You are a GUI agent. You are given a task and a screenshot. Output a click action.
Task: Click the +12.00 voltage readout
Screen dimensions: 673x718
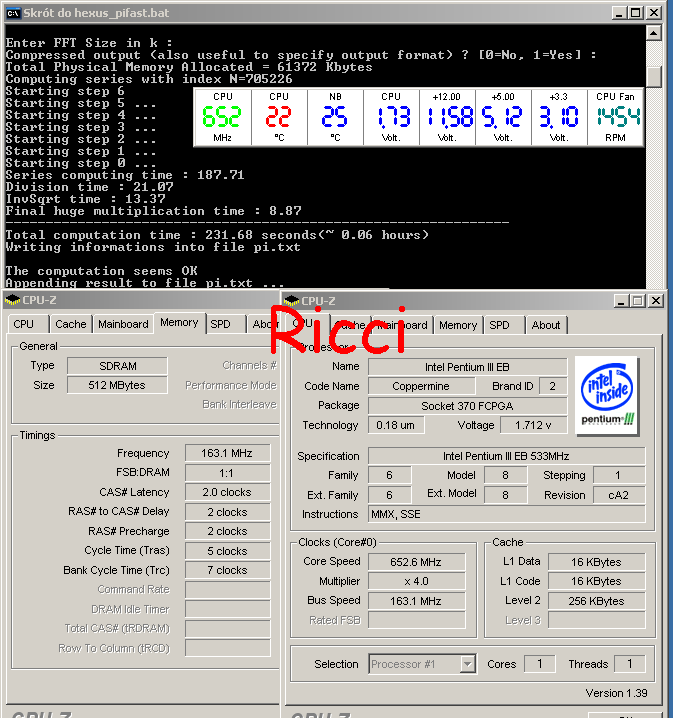447,118
